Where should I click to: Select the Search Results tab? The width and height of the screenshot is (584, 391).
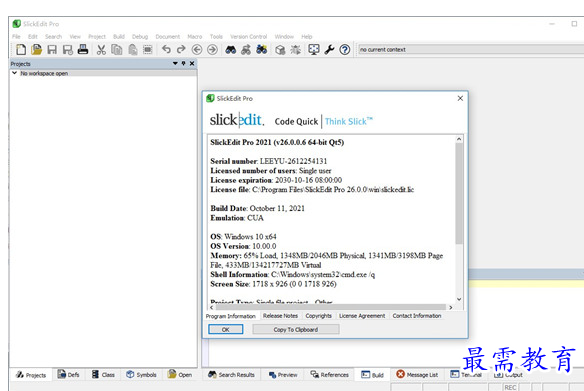[x=231, y=375]
